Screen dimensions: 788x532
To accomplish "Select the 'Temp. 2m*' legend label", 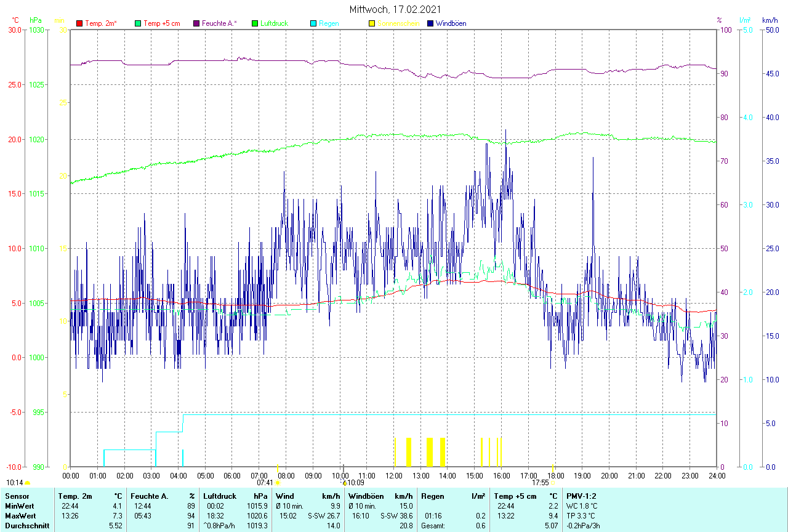I will point(101,23).
